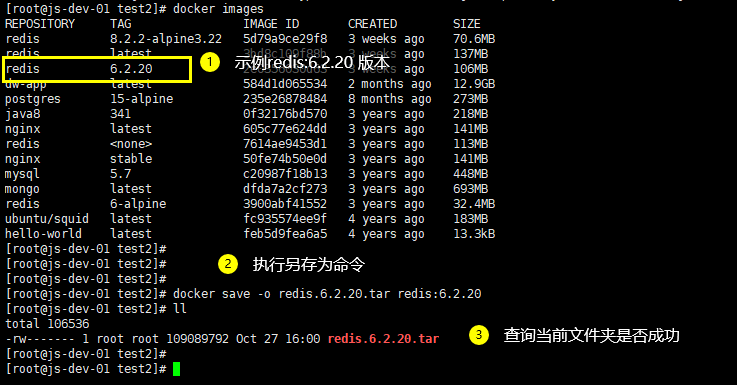737x385 pixels.
Task: Select the stable tag of nginx
Action: 131,159
